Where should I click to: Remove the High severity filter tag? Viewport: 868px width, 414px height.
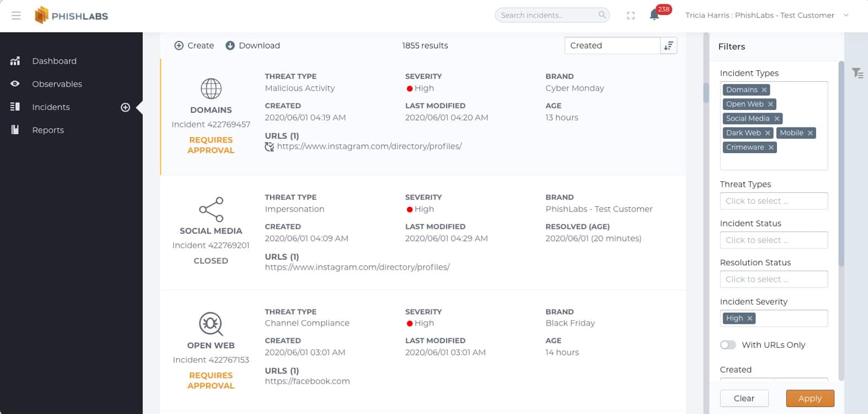click(x=749, y=318)
